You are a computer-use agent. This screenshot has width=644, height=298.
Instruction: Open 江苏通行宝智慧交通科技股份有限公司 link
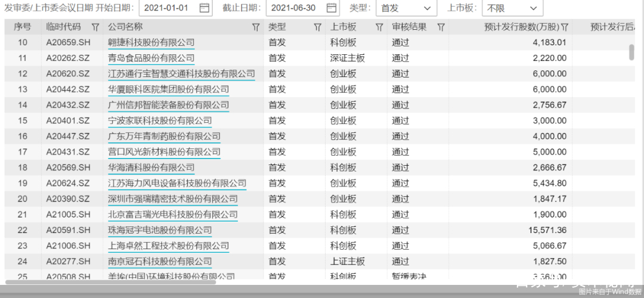coord(181,73)
